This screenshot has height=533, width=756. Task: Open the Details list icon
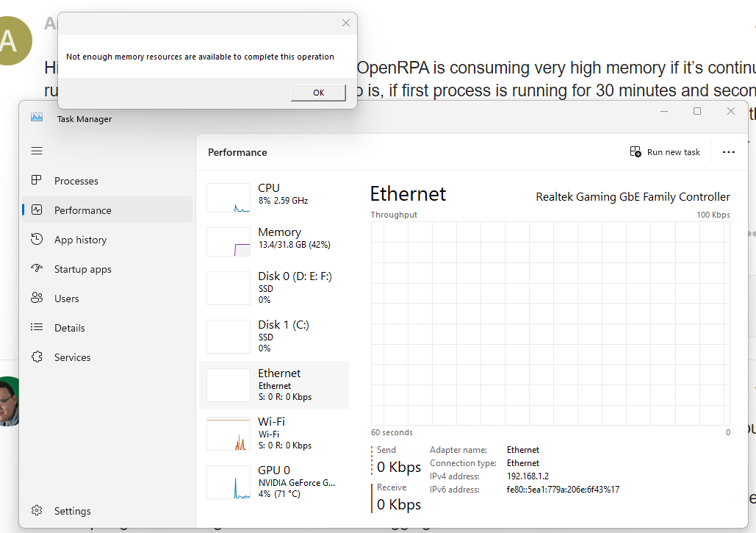(x=37, y=328)
